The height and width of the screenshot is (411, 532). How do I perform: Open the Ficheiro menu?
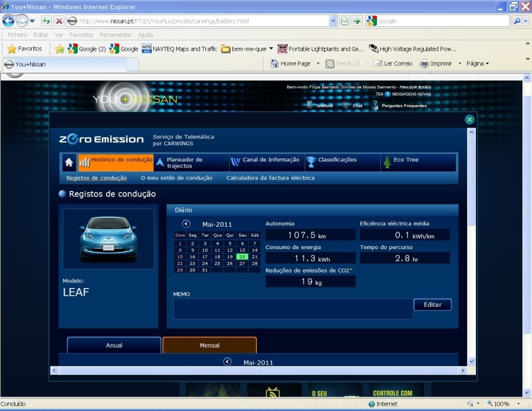pos(17,35)
